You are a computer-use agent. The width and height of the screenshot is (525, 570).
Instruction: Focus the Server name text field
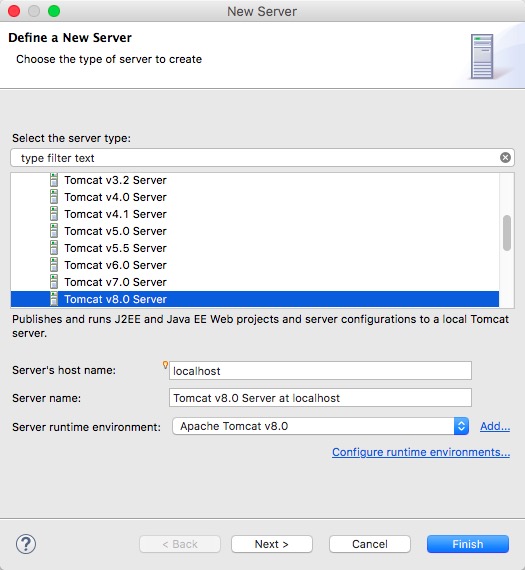[320, 398]
